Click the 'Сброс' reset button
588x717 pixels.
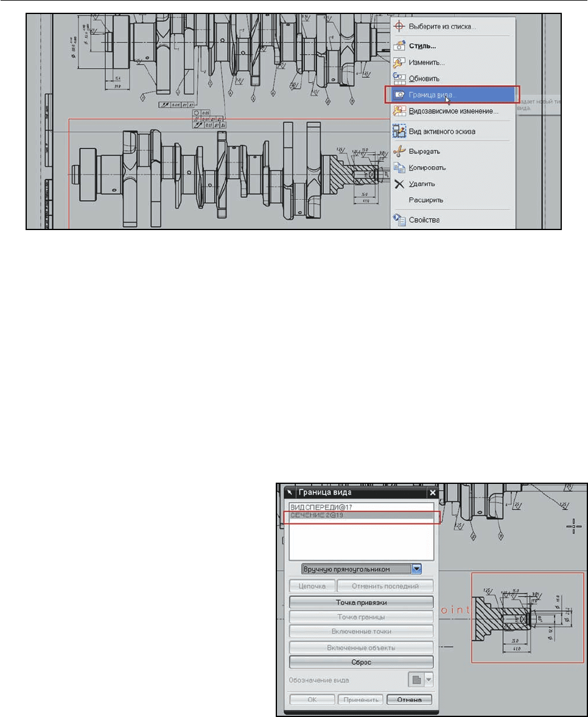(x=361, y=662)
